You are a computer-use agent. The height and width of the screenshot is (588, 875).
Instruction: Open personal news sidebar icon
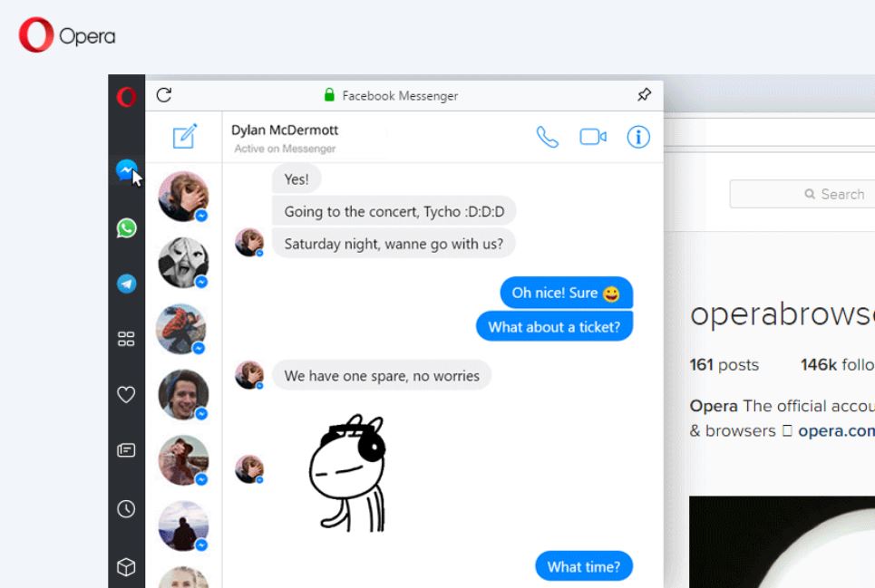[126, 449]
